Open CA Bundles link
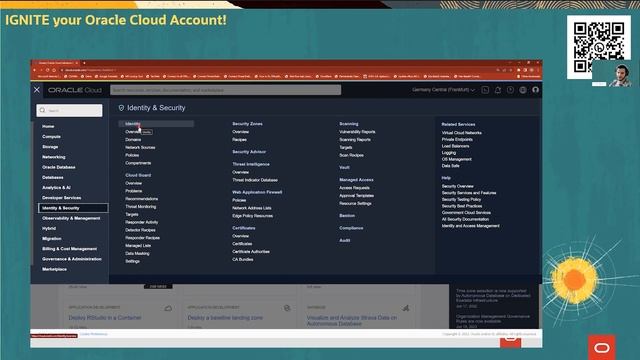 point(242,259)
